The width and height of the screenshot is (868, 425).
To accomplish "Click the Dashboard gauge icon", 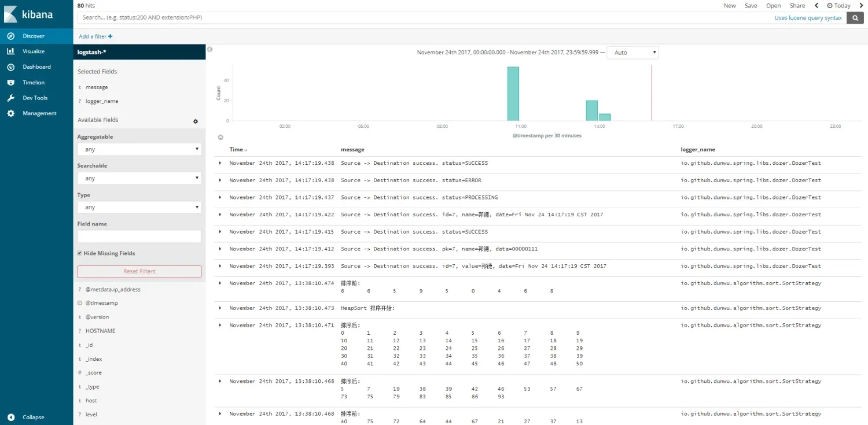I will pyautogui.click(x=10, y=67).
